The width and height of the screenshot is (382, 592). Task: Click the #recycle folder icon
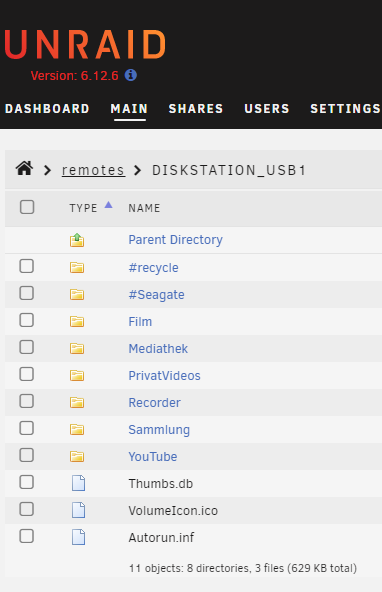(x=77, y=268)
